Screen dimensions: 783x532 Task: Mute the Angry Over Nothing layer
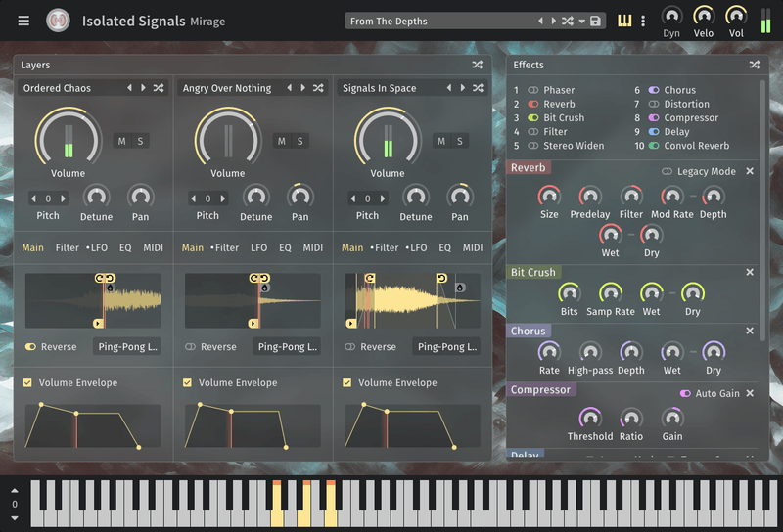(282, 141)
